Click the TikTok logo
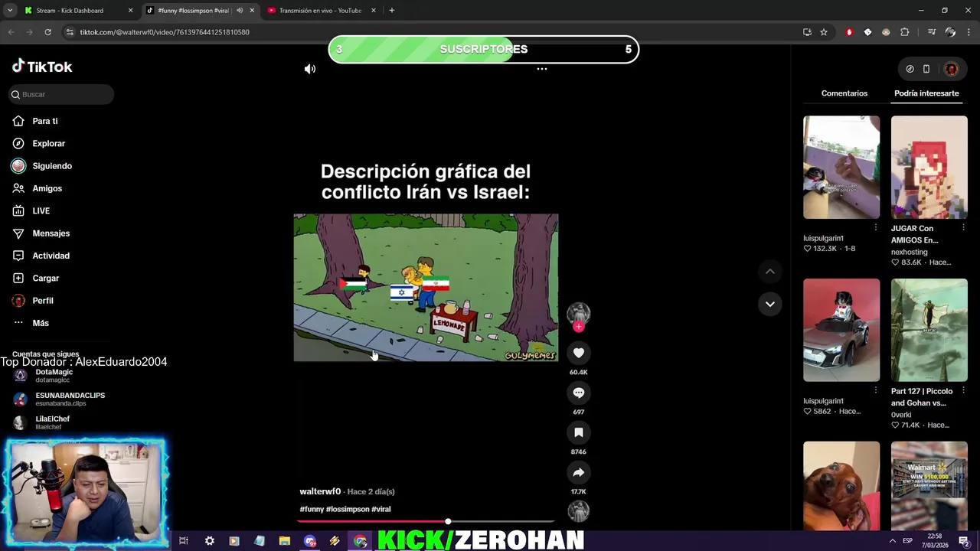The height and width of the screenshot is (551, 980). click(42, 67)
